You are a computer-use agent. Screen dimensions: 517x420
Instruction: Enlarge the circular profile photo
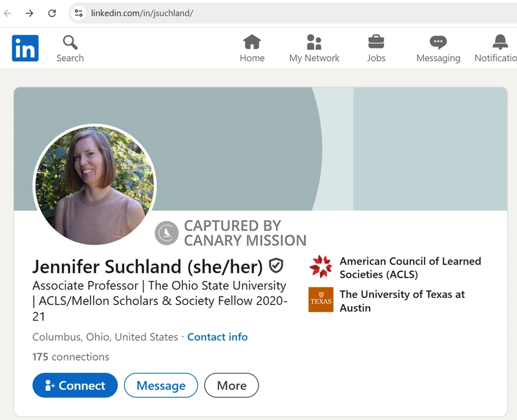[x=94, y=185]
